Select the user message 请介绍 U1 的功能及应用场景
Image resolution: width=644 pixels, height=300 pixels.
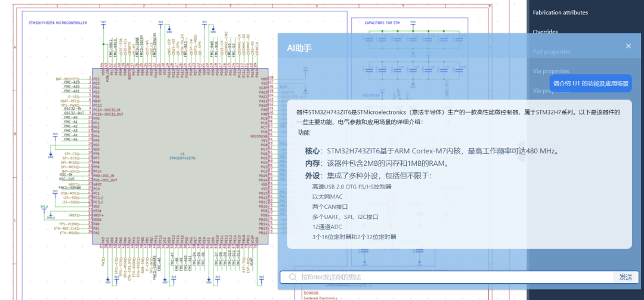590,83
